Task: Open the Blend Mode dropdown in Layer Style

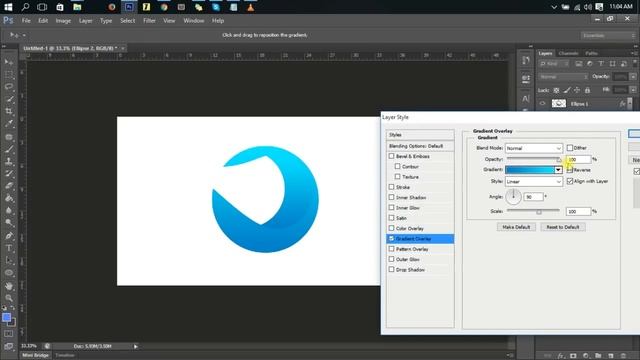Action: click(534, 148)
